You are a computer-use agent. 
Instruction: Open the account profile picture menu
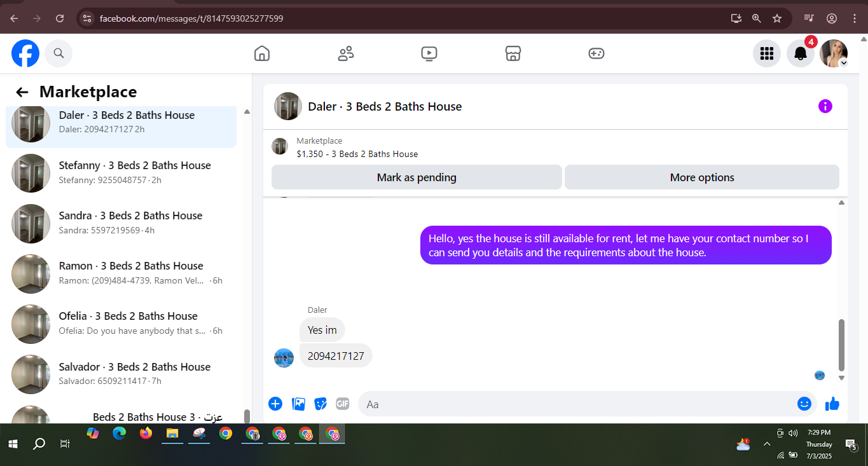[x=834, y=53]
